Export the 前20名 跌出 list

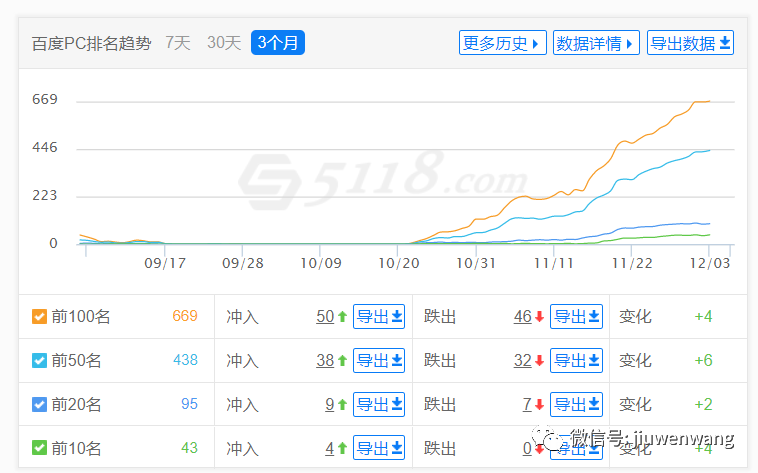tap(577, 405)
